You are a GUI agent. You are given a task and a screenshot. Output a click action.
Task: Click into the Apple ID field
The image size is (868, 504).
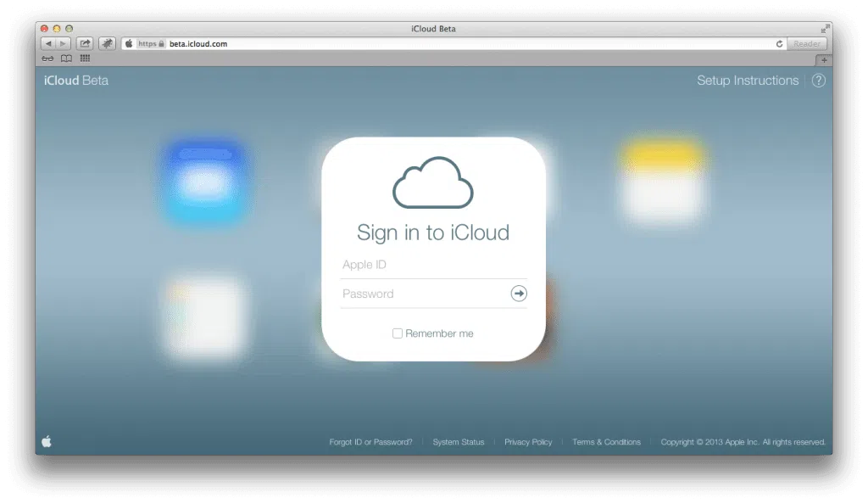pos(432,265)
